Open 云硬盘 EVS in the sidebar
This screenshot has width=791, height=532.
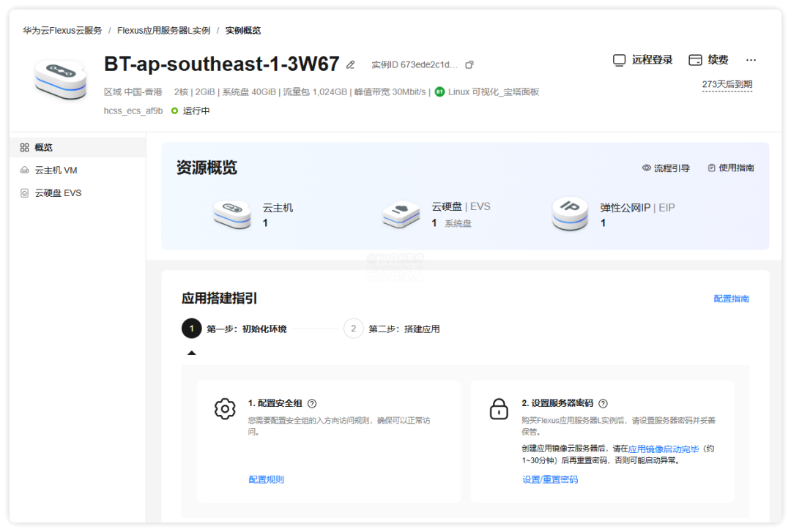[x=77, y=193]
